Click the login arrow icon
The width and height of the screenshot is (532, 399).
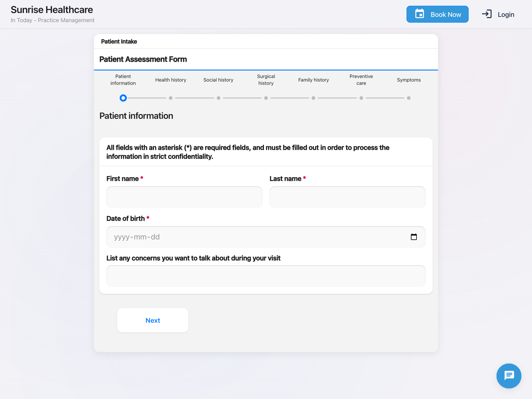click(x=487, y=14)
